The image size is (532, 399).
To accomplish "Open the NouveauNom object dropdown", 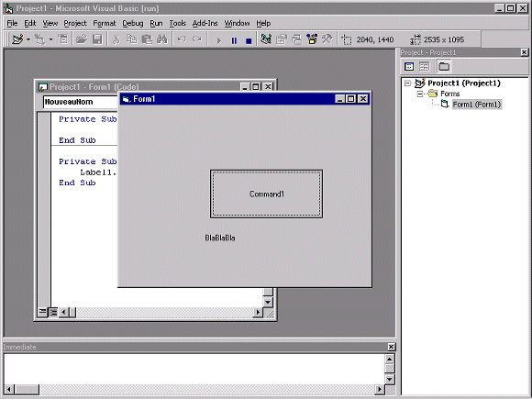I will tap(80, 102).
